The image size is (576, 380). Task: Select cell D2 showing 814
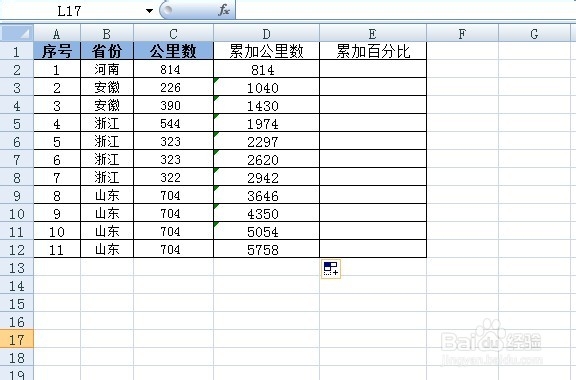pos(267,69)
